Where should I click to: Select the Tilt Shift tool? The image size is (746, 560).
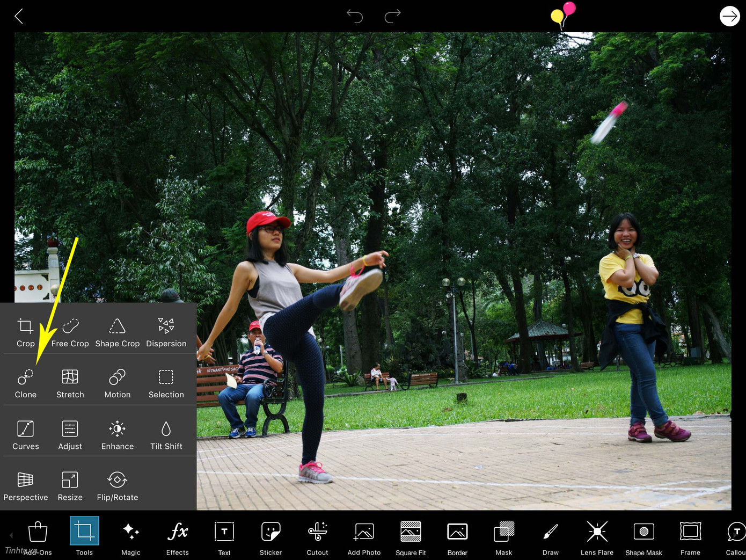(x=166, y=435)
